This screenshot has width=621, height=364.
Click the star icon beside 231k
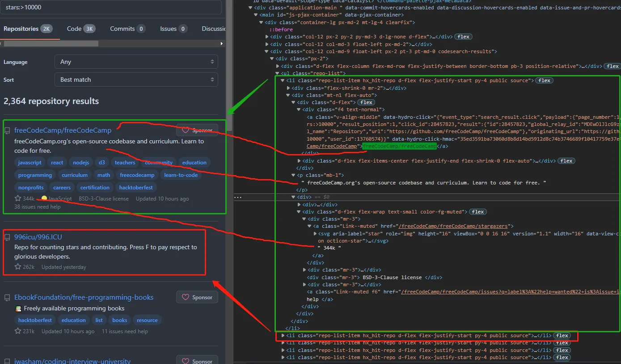[18, 331]
